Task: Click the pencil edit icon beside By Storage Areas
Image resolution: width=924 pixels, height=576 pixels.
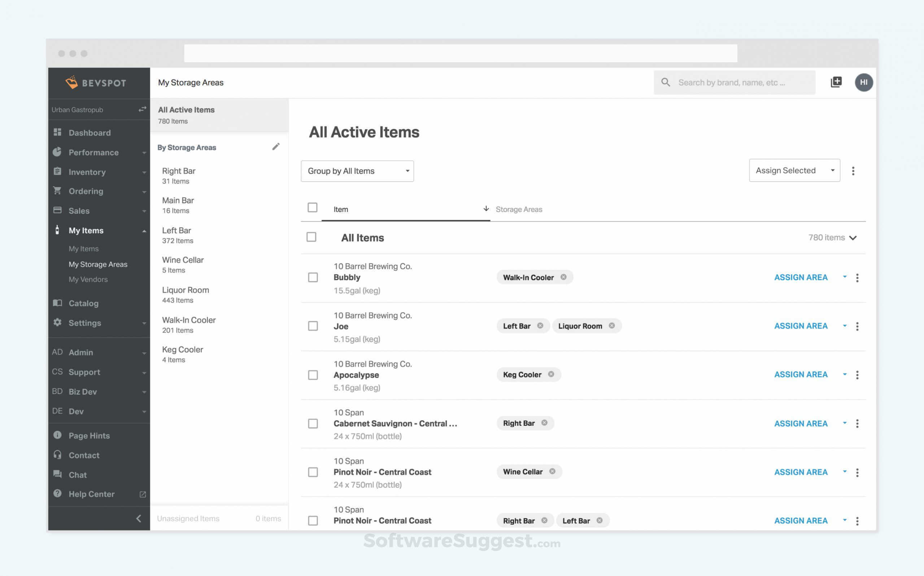Action: click(x=276, y=147)
